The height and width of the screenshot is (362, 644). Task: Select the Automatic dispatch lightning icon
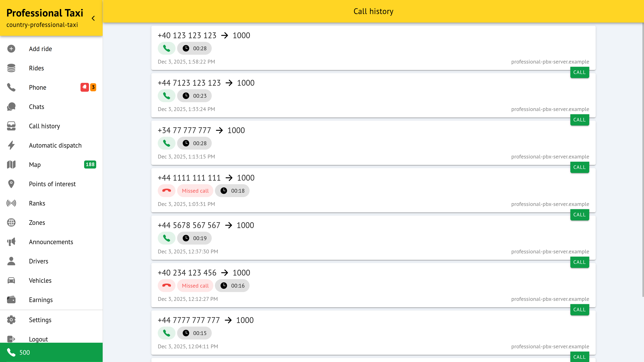pyautogui.click(x=11, y=145)
